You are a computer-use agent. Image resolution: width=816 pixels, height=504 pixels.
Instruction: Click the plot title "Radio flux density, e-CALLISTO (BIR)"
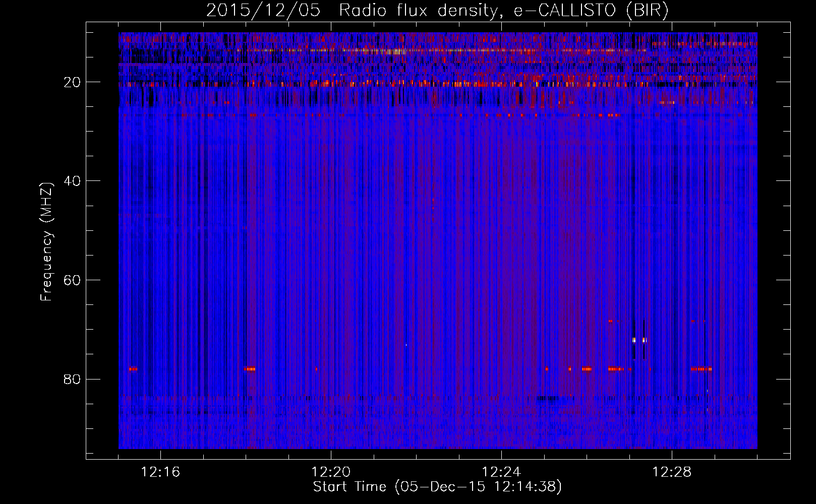pyautogui.click(x=504, y=11)
